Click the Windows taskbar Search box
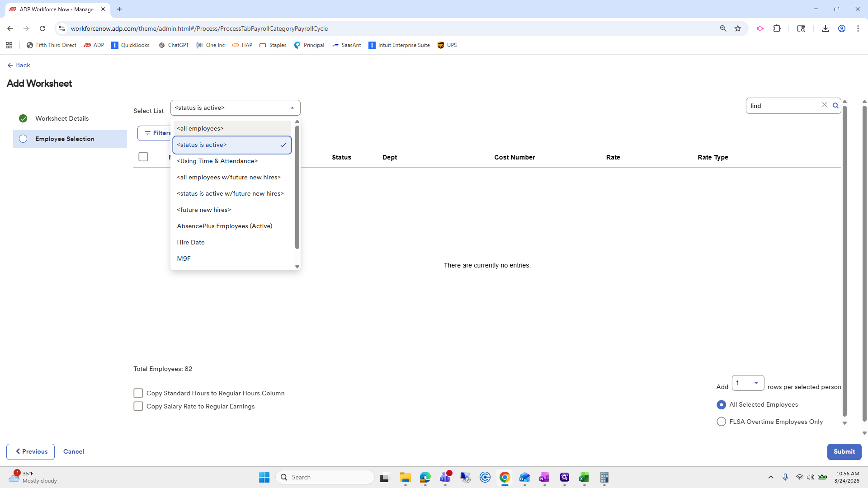 325,477
